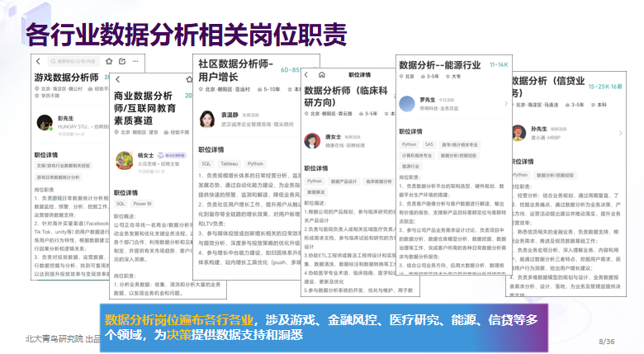Click the 15-25K·16薪 salary text
The image size is (644, 354).
point(605,87)
